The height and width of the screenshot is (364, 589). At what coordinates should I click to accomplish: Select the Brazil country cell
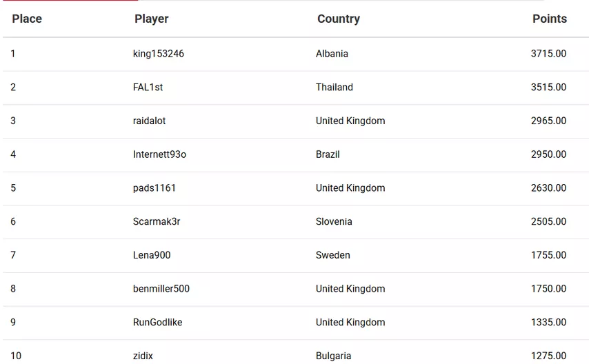click(x=328, y=154)
